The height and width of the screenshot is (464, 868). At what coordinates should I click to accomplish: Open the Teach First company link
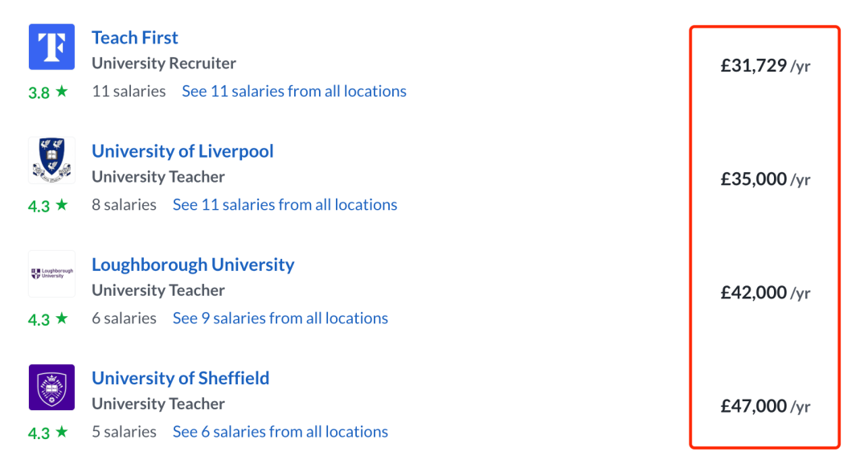click(135, 38)
